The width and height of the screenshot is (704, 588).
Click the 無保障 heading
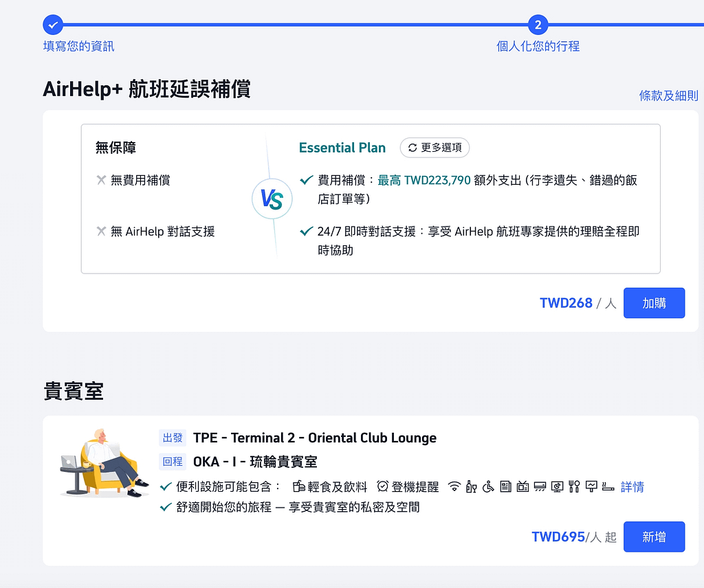[x=115, y=148]
